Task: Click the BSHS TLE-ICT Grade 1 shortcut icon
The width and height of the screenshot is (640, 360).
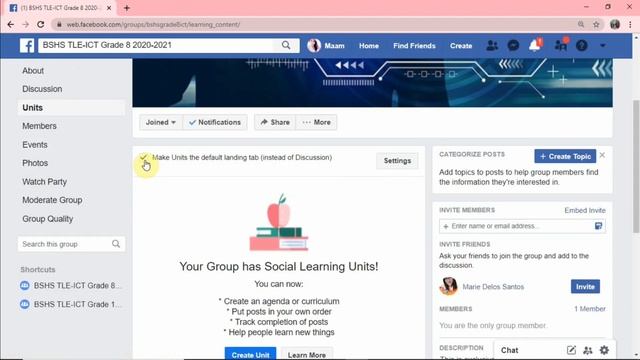Action: point(25,304)
